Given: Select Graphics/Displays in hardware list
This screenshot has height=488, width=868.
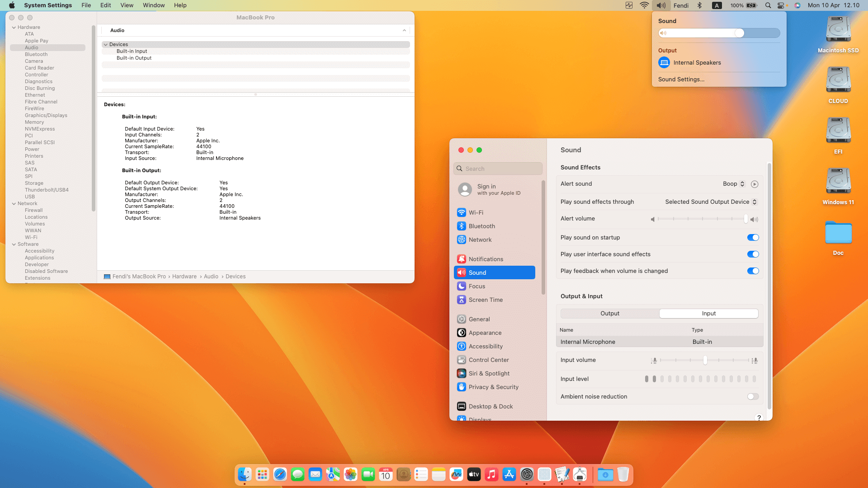Looking at the screenshot, I should (x=46, y=116).
